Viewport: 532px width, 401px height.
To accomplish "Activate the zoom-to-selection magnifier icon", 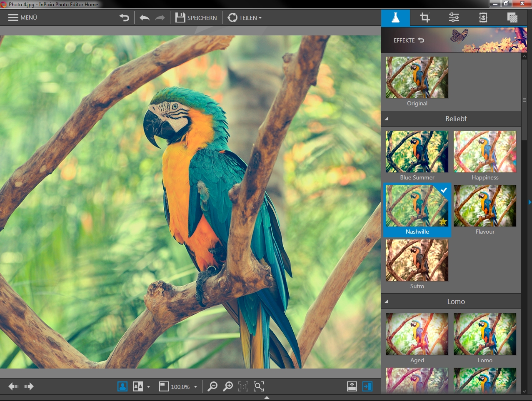I will pyautogui.click(x=258, y=386).
